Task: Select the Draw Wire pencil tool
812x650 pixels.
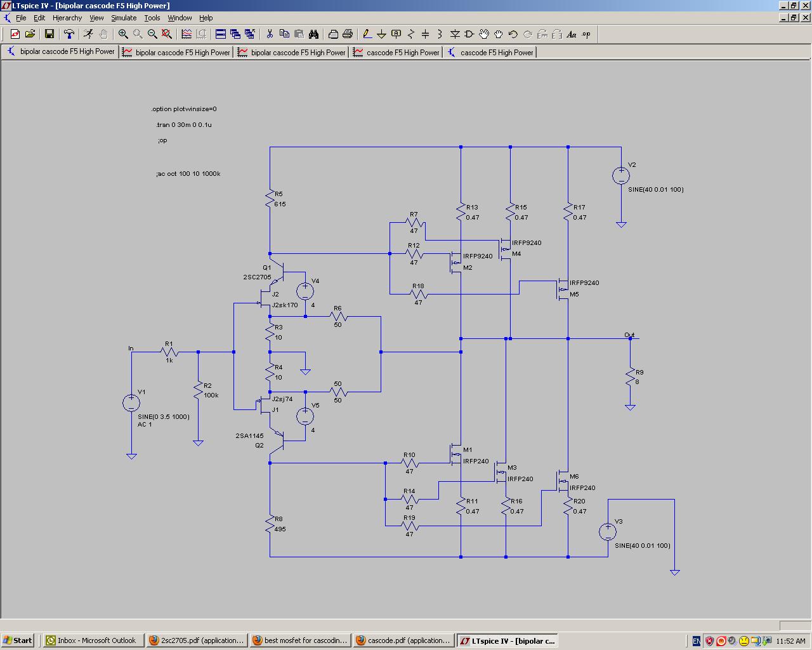Action: (x=367, y=34)
